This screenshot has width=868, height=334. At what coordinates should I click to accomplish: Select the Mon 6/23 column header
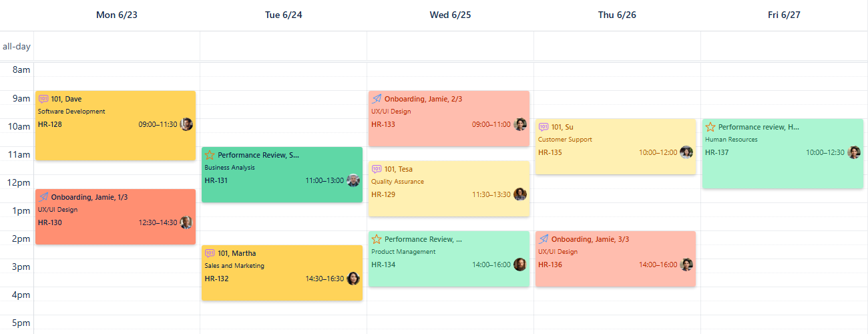(x=117, y=15)
